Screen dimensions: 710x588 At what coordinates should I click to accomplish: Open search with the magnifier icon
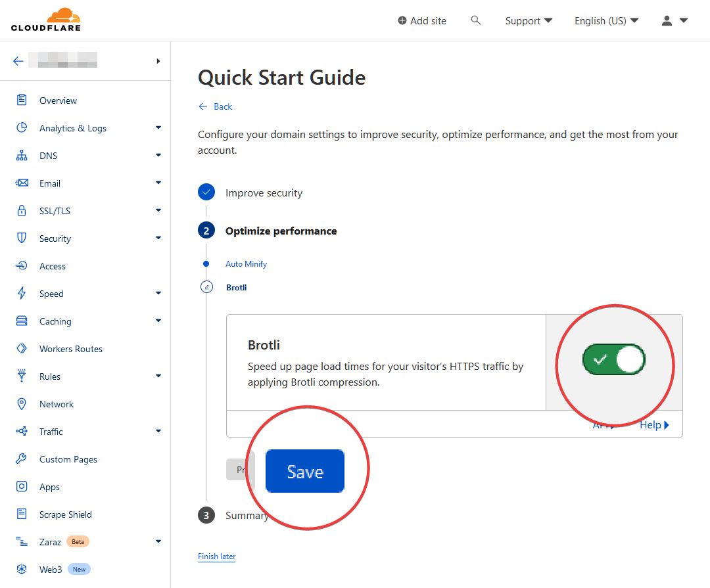pos(475,20)
